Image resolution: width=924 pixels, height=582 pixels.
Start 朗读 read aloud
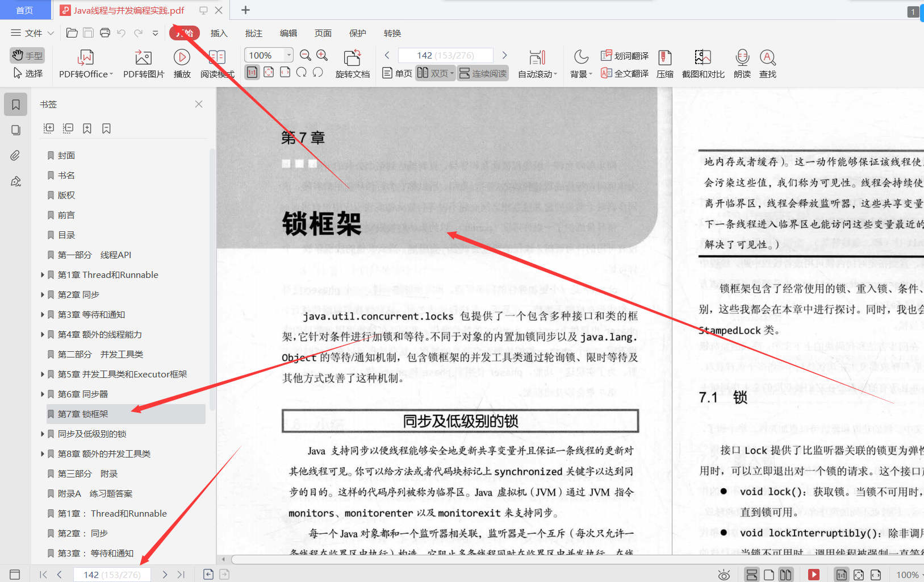click(x=742, y=64)
